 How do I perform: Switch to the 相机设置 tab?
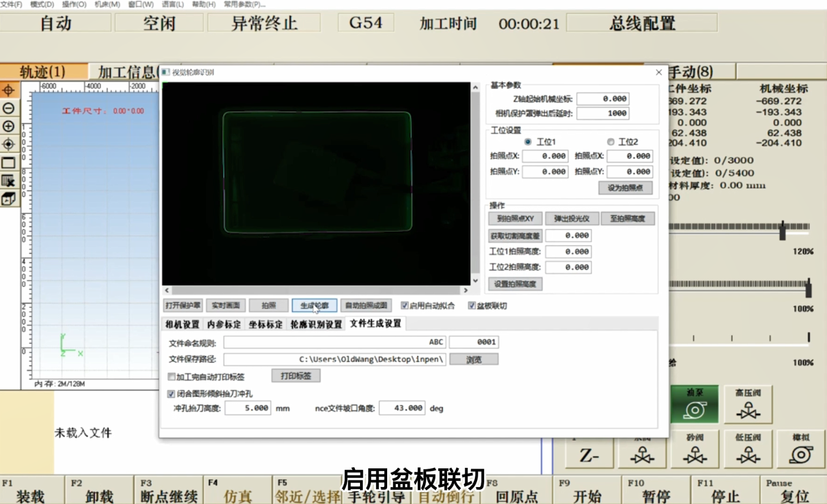[x=182, y=324]
